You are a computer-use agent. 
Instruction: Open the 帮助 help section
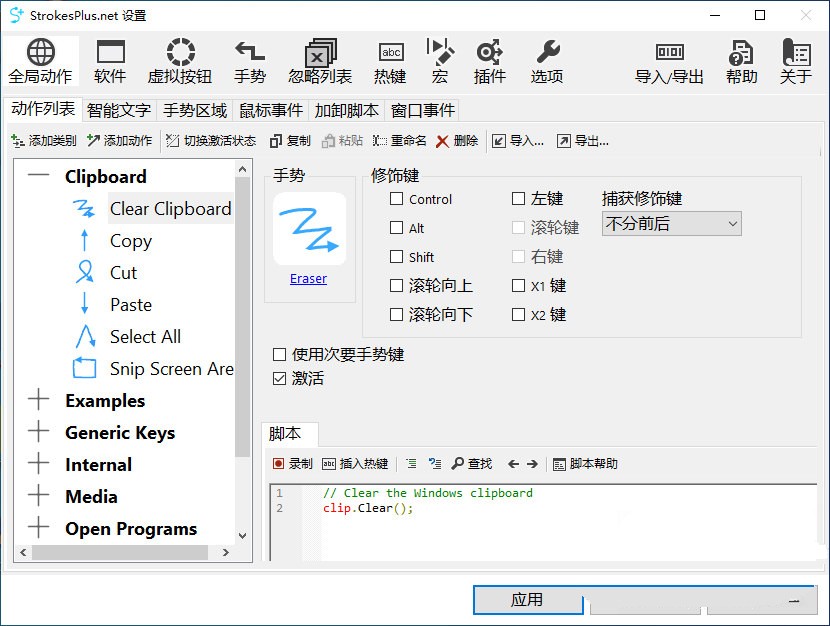tap(741, 61)
